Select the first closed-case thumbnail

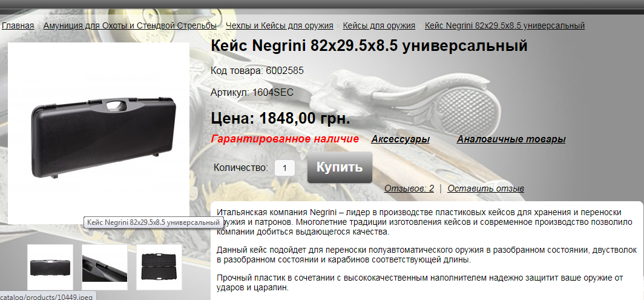tap(50, 267)
